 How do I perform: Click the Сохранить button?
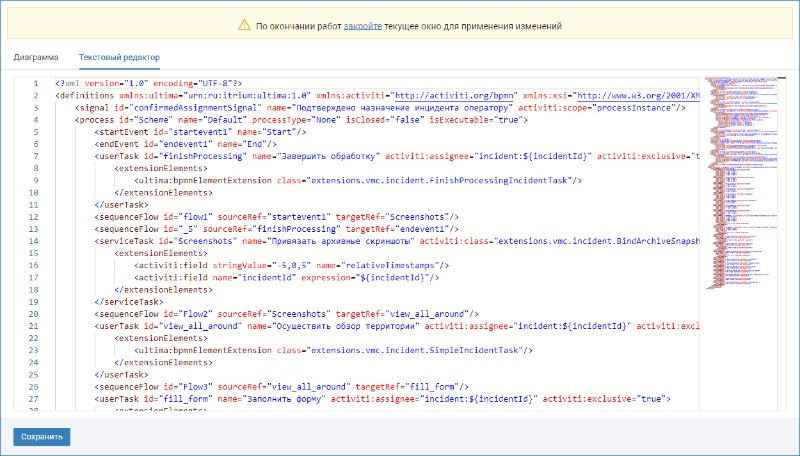pos(42,437)
